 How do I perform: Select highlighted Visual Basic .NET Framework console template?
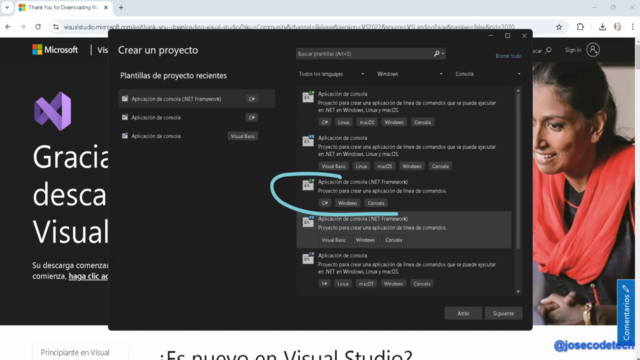[404, 229]
